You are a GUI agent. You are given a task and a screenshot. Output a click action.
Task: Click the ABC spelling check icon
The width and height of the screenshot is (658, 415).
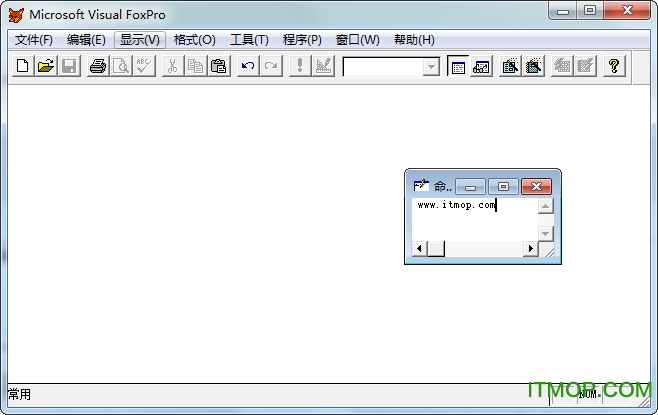(x=144, y=66)
